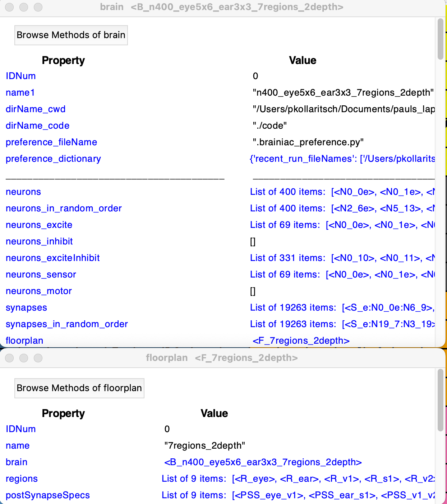Click the floorplan property in brain window
This screenshot has height=504, width=447.
[24, 340]
